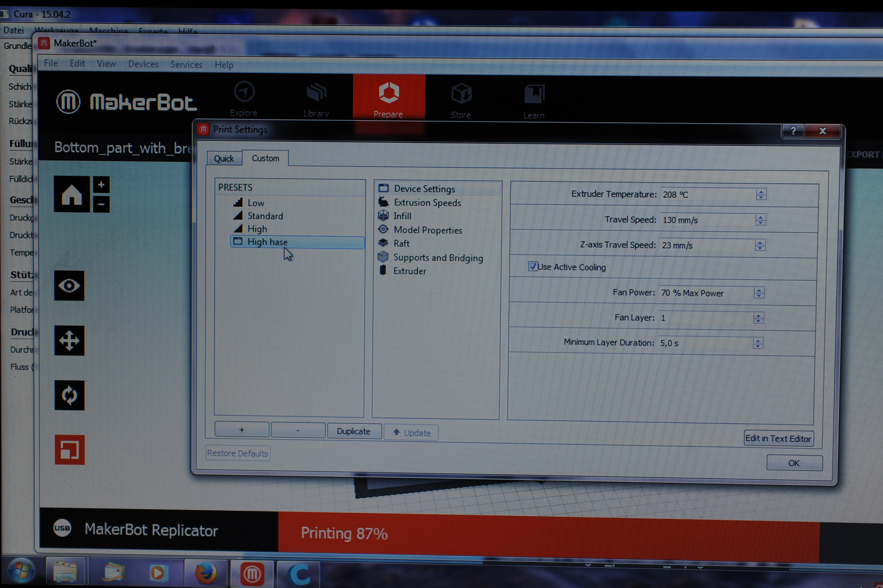Select the Turn rotate tool

click(x=69, y=395)
